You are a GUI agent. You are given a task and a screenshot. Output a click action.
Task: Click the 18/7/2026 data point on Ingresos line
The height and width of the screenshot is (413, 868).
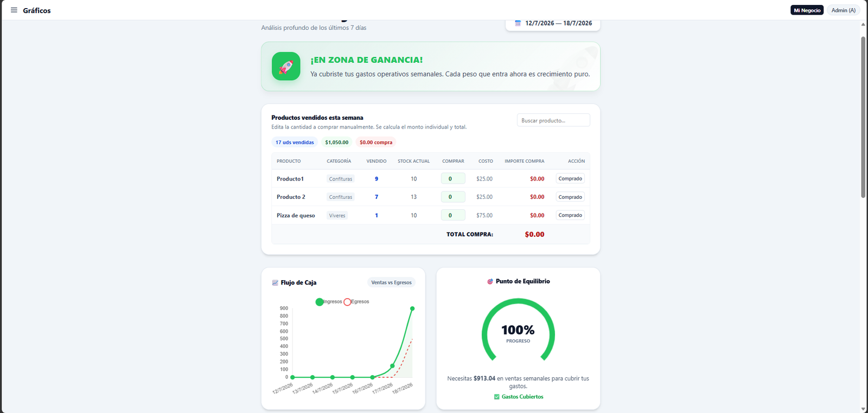(x=412, y=308)
